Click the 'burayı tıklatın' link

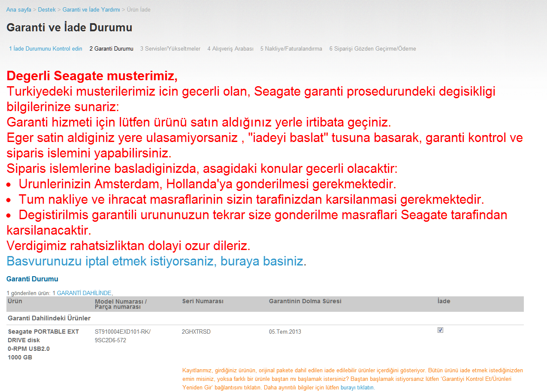point(357,388)
